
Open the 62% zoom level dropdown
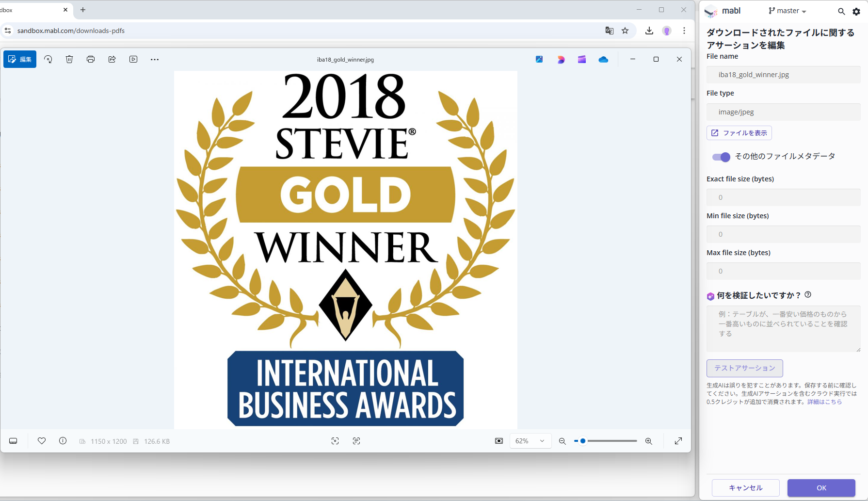point(530,441)
